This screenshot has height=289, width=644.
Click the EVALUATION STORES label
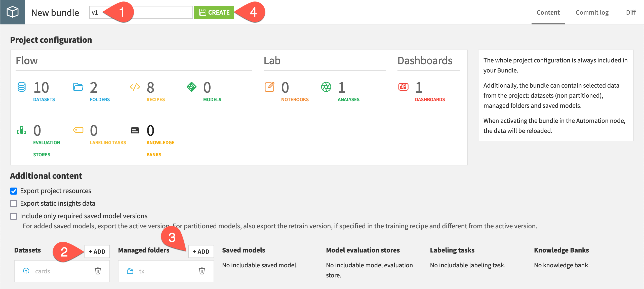pos(47,149)
